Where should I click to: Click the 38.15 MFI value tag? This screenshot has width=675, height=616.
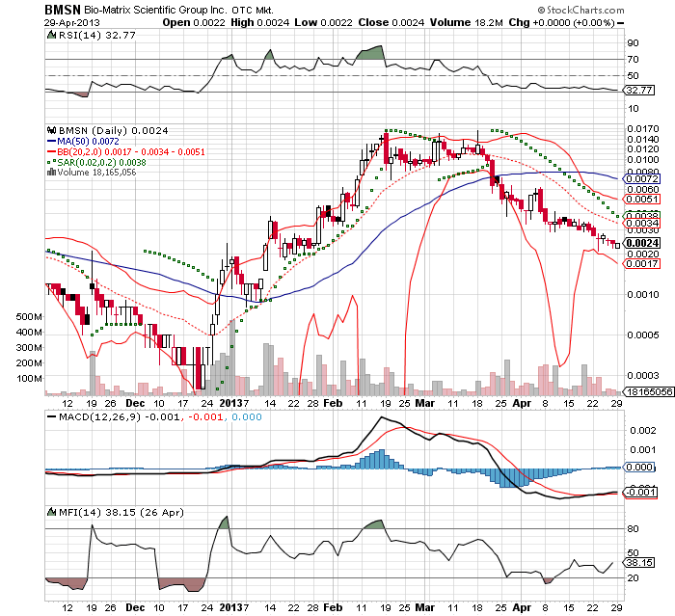[x=639, y=563]
